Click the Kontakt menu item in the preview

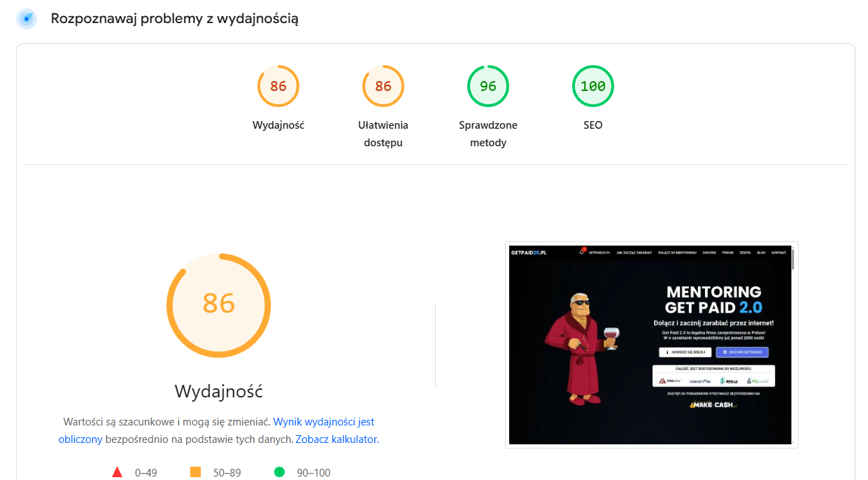(778, 253)
